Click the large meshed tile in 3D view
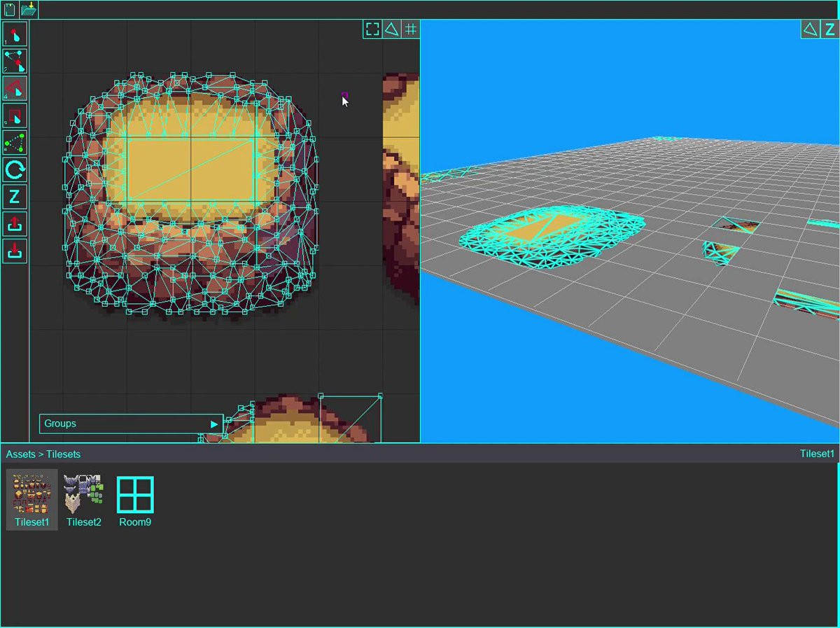The width and height of the screenshot is (840, 628). pos(552,237)
